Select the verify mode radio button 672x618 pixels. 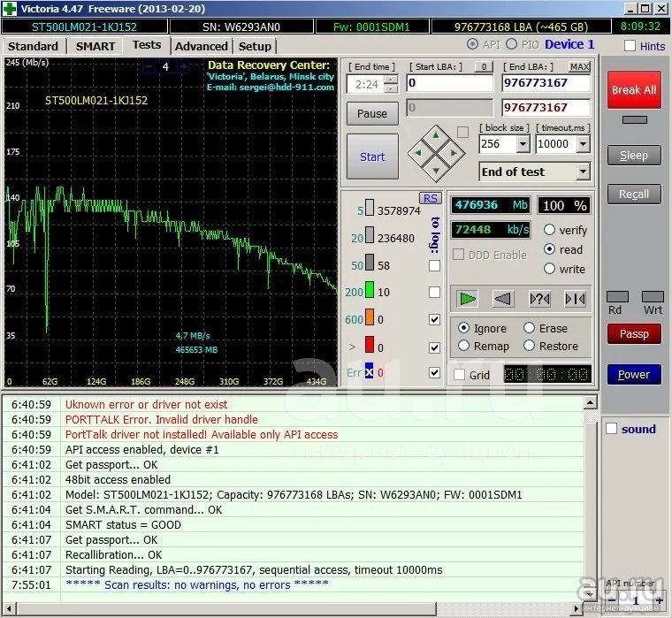coord(549,229)
